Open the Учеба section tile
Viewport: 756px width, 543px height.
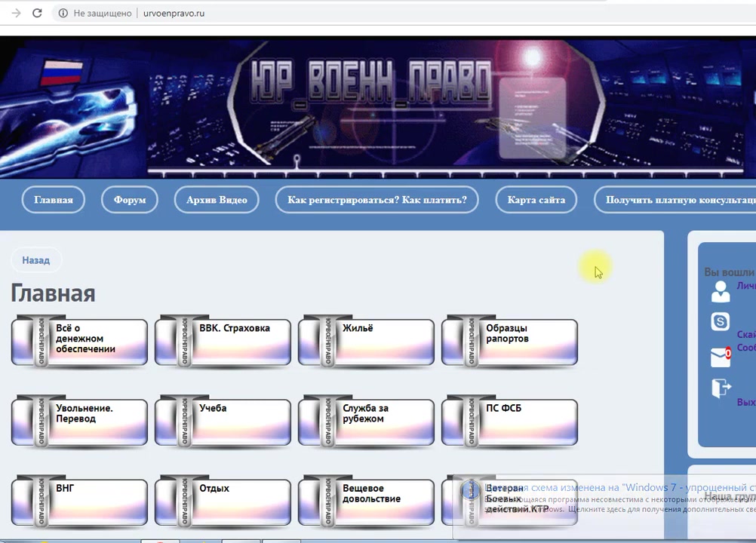click(223, 421)
